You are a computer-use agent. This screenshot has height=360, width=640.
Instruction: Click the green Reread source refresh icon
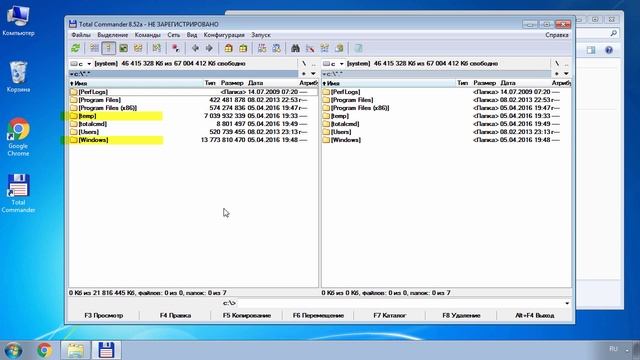[x=76, y=48]
